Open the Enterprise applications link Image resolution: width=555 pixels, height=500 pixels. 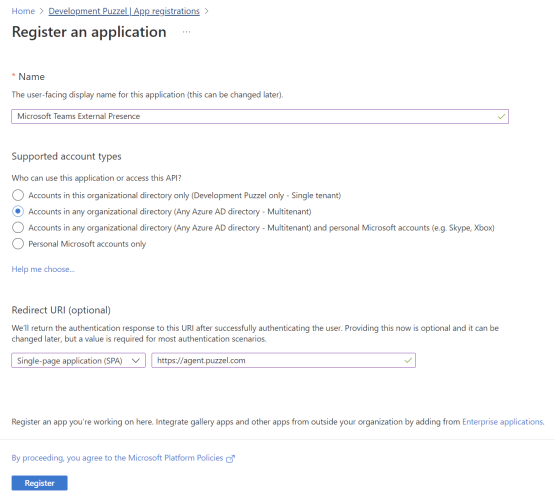coord(503,422)
